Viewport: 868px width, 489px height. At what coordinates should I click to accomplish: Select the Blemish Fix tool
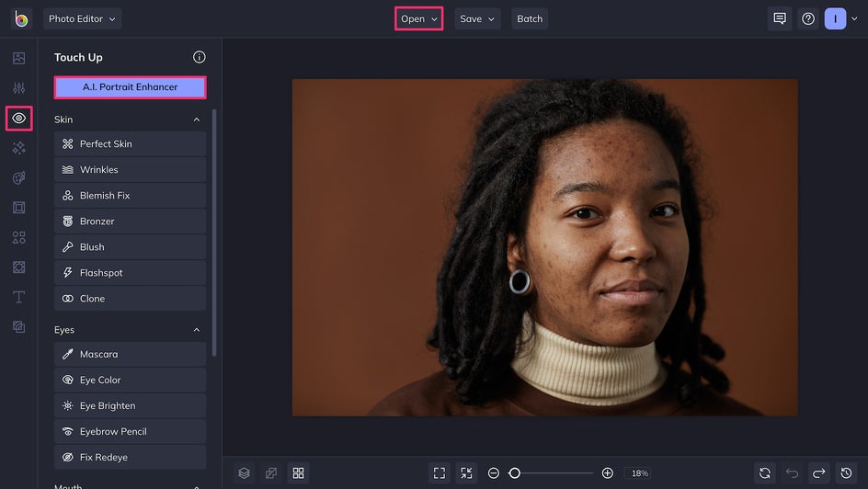coord(130,195)
